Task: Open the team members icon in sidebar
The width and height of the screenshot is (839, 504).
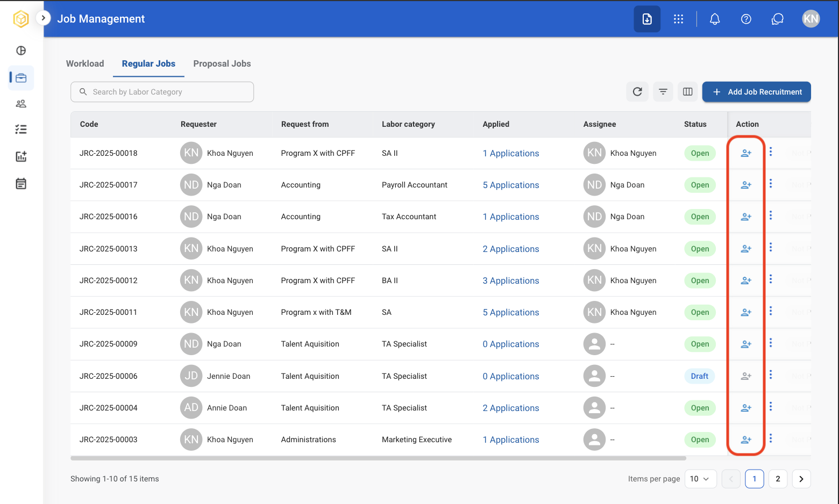Action: coord(21,104)
